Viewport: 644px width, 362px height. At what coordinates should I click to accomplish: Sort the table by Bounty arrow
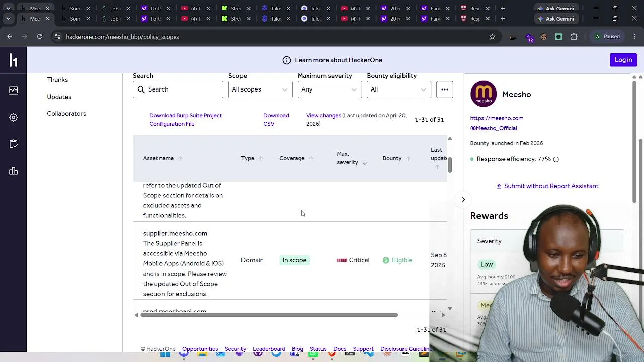pos(408,158)
